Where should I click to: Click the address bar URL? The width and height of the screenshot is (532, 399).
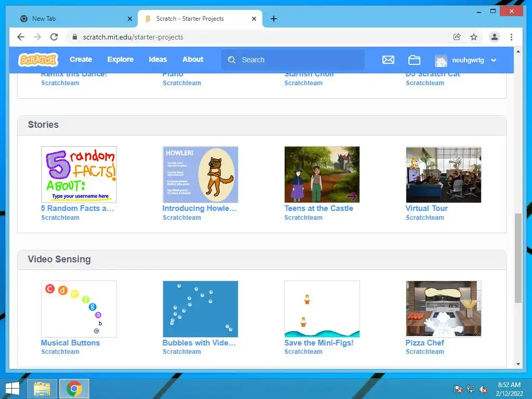click(133, 37)
